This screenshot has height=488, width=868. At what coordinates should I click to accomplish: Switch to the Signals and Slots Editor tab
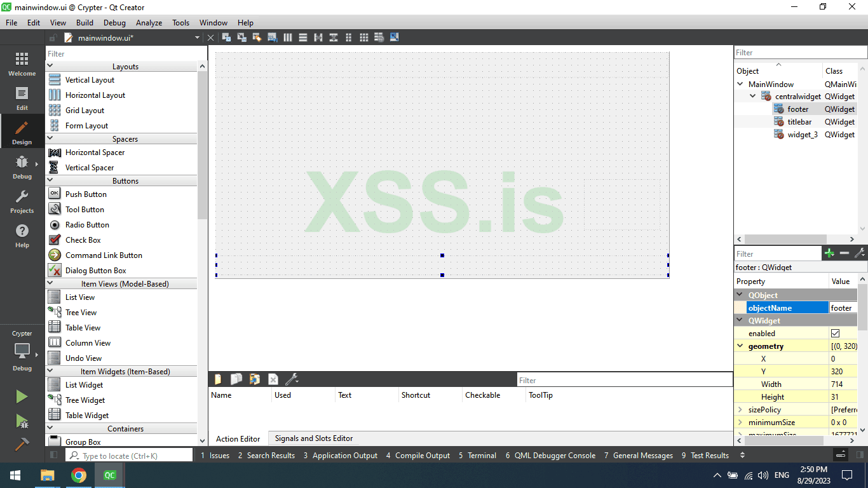pos(313,438)
